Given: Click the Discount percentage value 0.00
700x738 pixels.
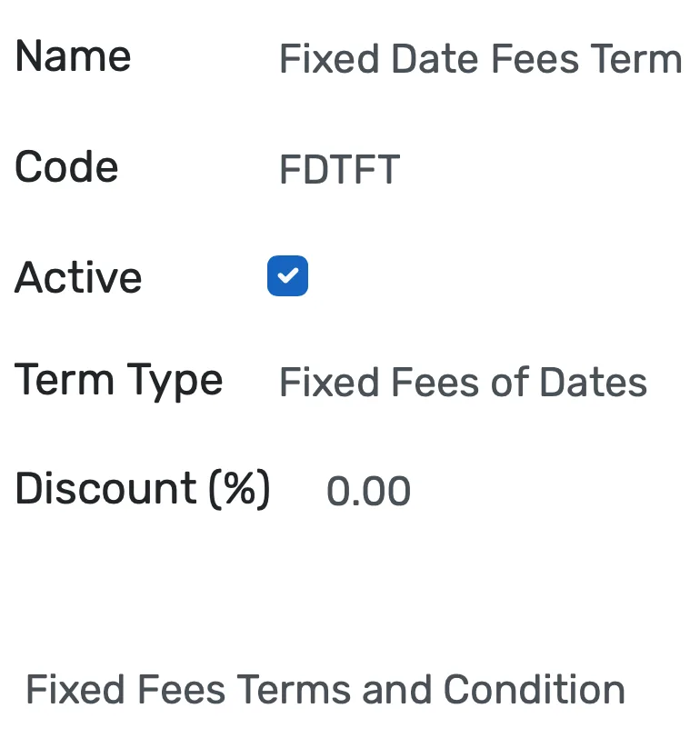Looking at the screenshot, I should coord(368,490).
